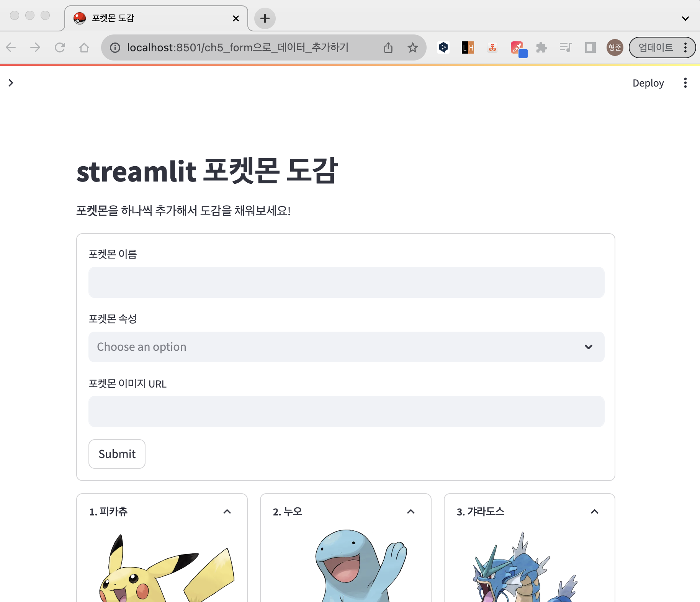Open the 포켓몬 속성 multiselect dropdown
700x602 pixels.
point(346,347)
